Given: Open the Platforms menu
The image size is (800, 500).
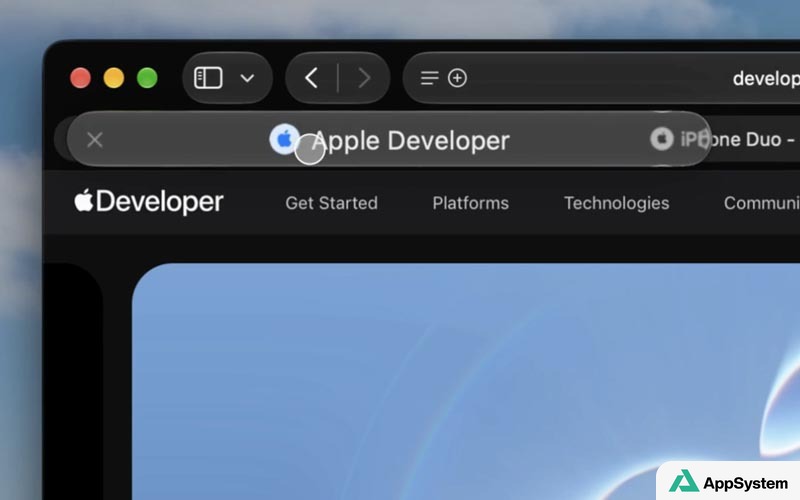Looking at the screenshot, I should [470, 203].
